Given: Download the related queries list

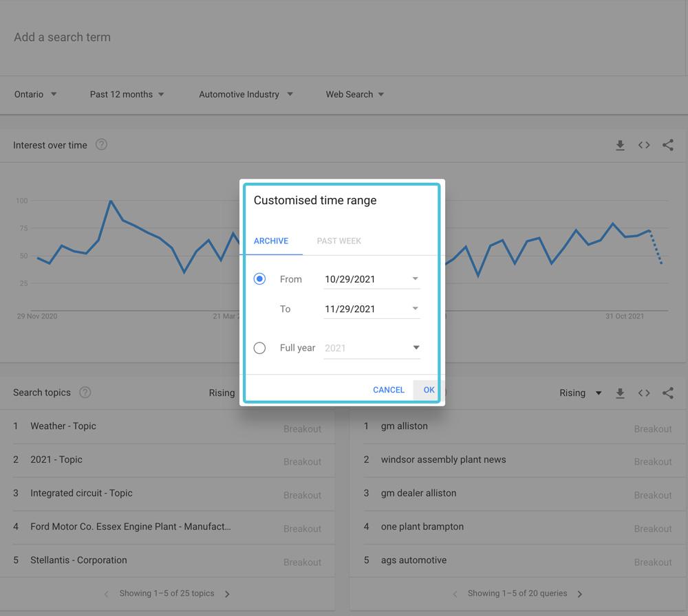Looking at the screenshot, I should (x=620, y=393).
